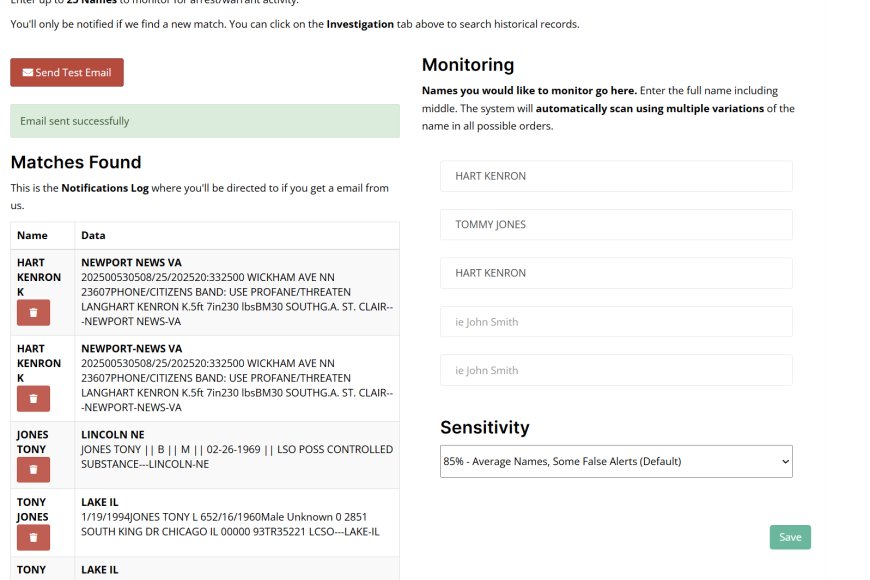The height and width of the screenshot is (580, 870).
Task: Click the Send Test Email button
Action: point(67,73)
